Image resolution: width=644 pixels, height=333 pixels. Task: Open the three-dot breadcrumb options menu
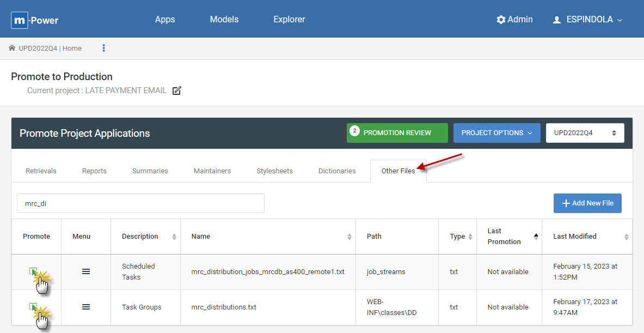pos(103,48)
